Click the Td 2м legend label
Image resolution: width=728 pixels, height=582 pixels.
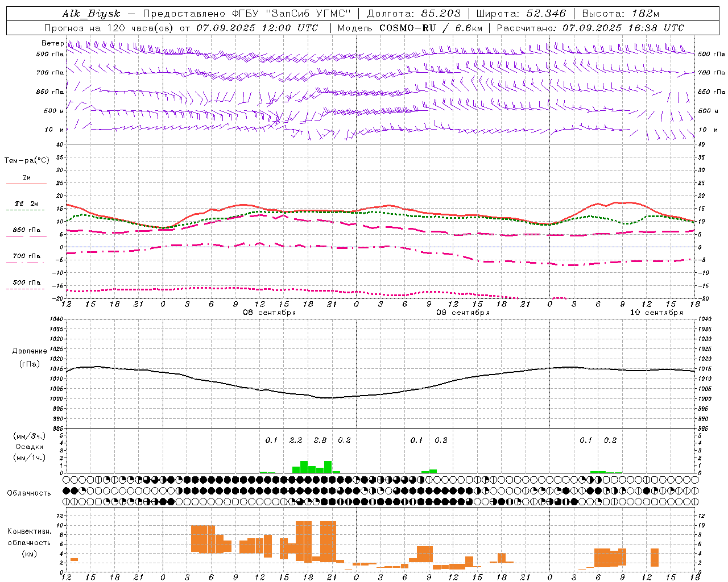click(x=27, y=203)
